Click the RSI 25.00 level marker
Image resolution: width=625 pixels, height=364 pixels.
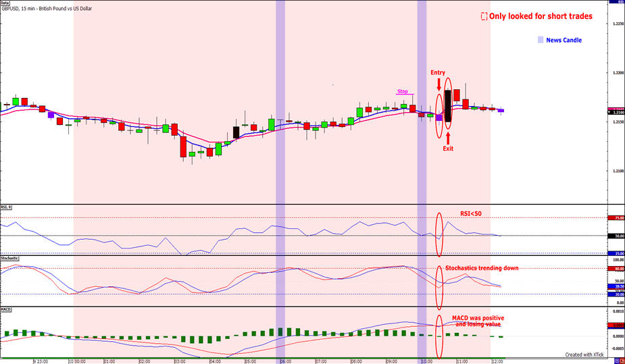tap(616, 253)
